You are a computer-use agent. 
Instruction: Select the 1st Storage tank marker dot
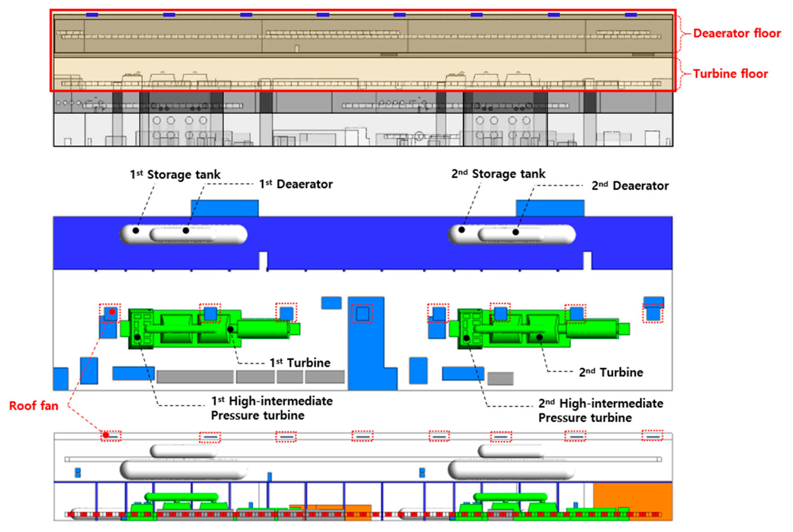point(136,231)
